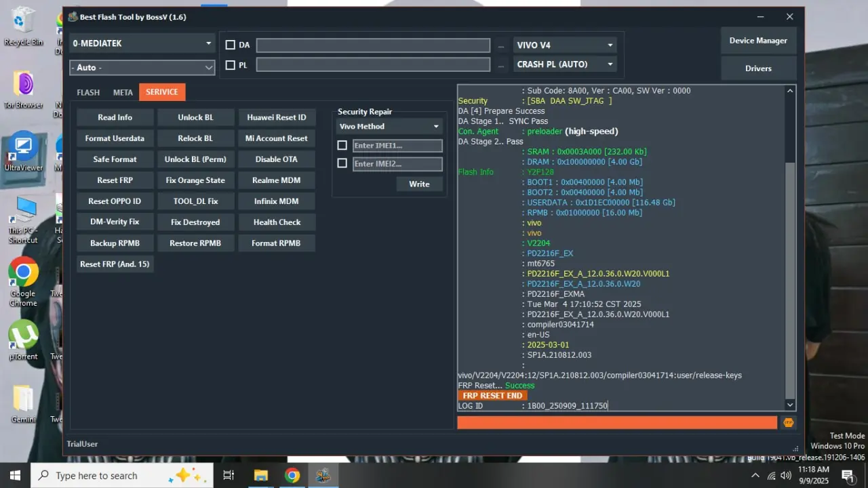The image size is (868, 488).
Task: Click the orange icon beside the progress bar
Action: [x=789, y=422]
